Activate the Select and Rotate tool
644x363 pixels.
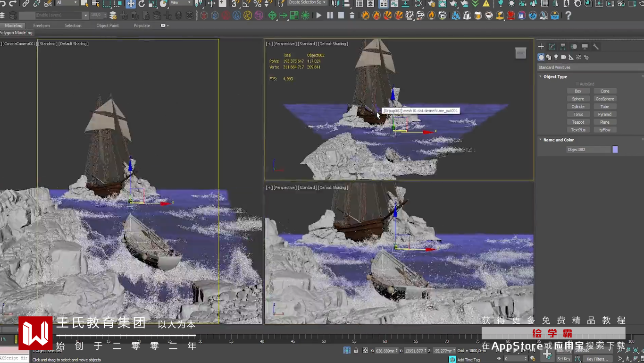[x=142, y=4]
